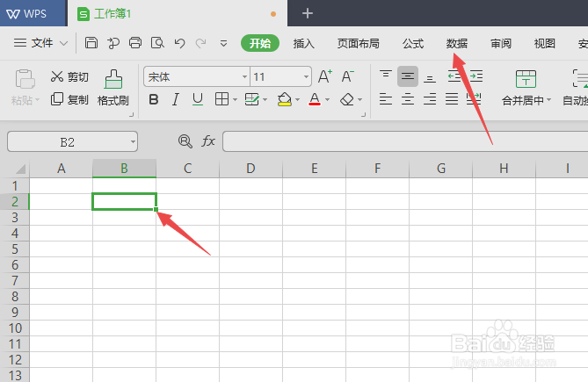The height and width of the screenshot is (382, 588).
Task: Open fill color dropdown arrow
Action: pyautogui.click(x=297, y=99)
